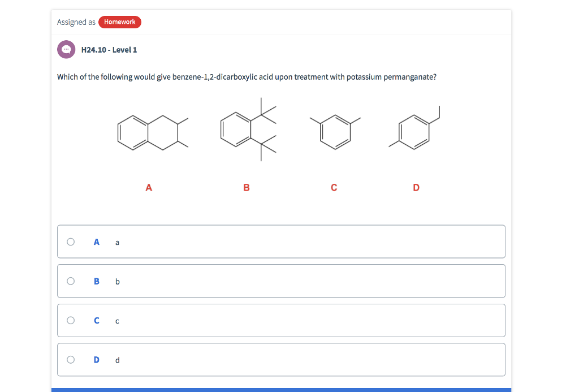Click the lowercase b answer text
Image resolution: width=579 pixels, height=392 pixels.
point(117,282)
